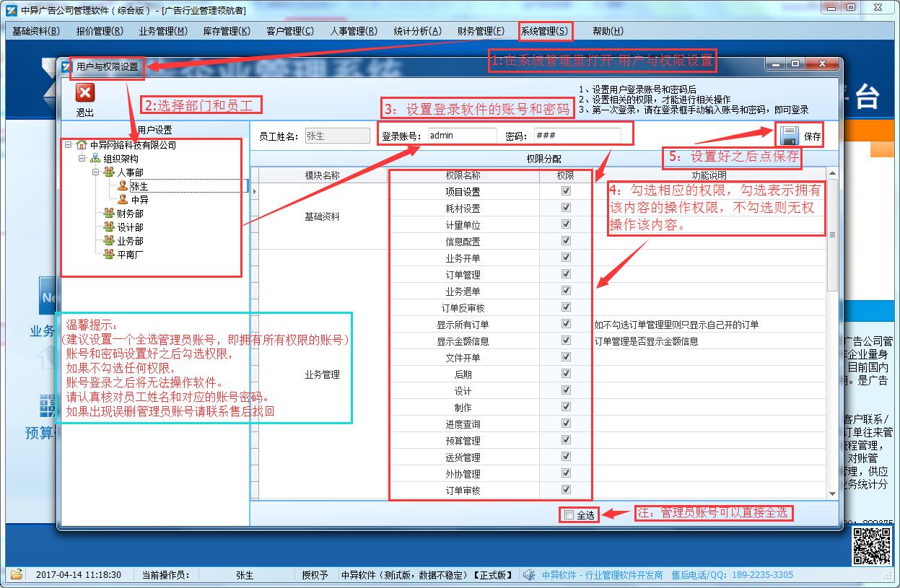This screenshot has height=588, width=900.
Task: Uncheck the 耗材设置 permission checkbox
Action: point(566,208)
